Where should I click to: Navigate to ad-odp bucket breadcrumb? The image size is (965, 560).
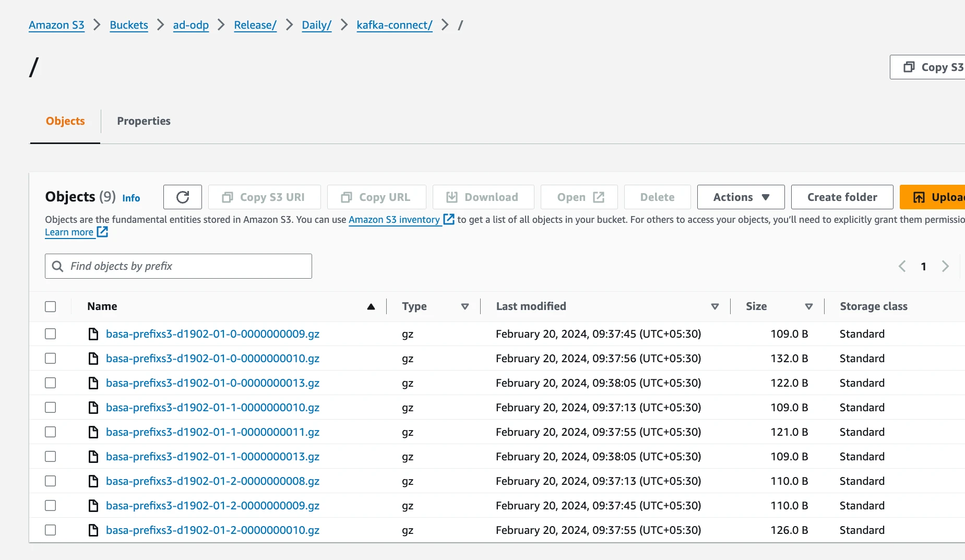(x=191, y=25)
